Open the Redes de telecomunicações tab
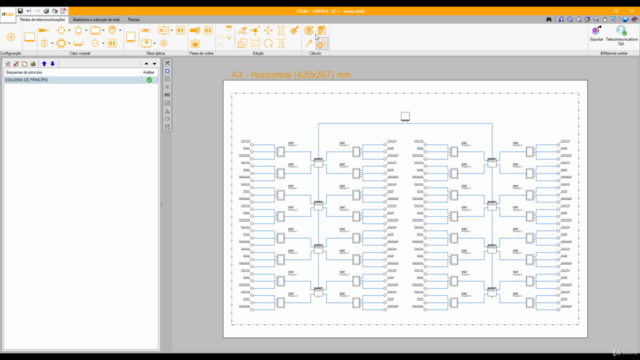This screenshot has width=640, height=360. (x=42, y=20)
